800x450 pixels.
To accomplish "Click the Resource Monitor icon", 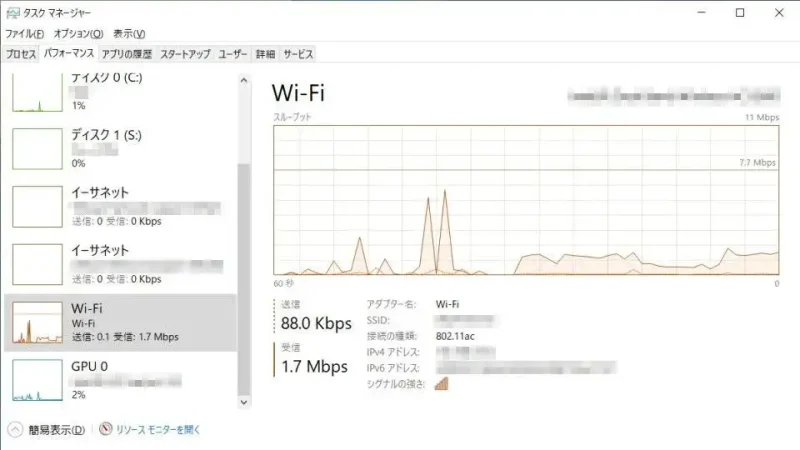I will 107,430.
